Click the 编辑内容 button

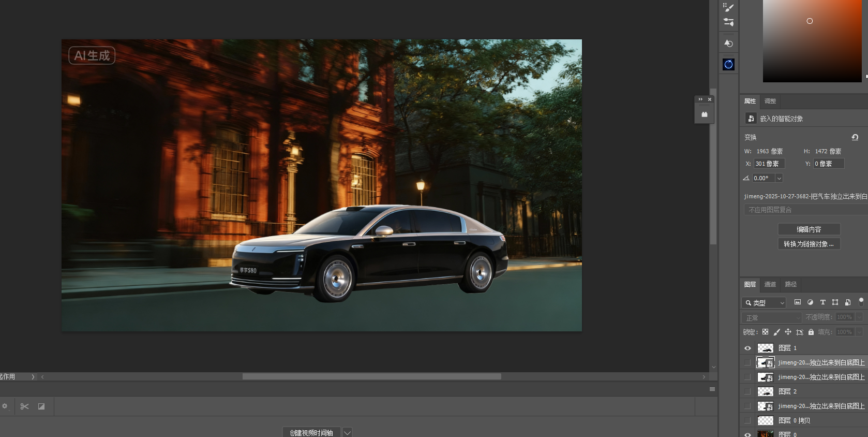point(809,229)
